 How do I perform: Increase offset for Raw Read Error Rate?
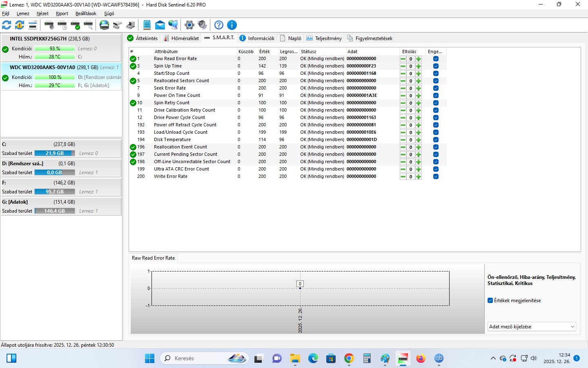pos(419,59)
